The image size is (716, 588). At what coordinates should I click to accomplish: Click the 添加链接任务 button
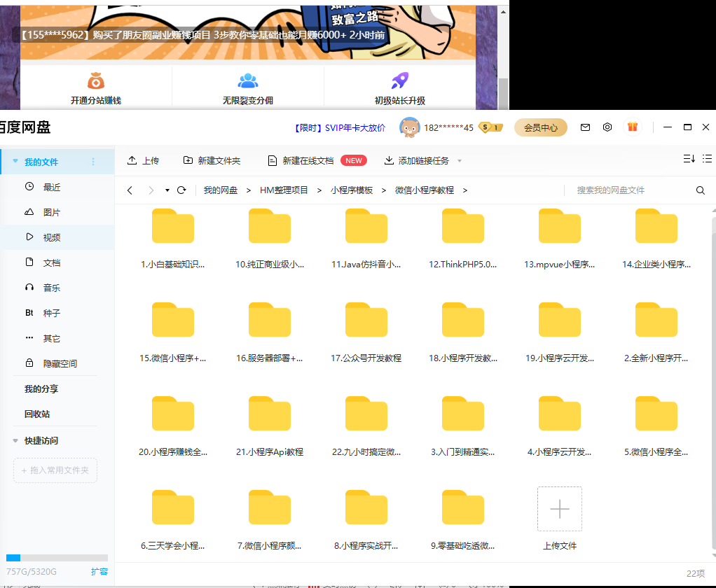coord(417,160)
